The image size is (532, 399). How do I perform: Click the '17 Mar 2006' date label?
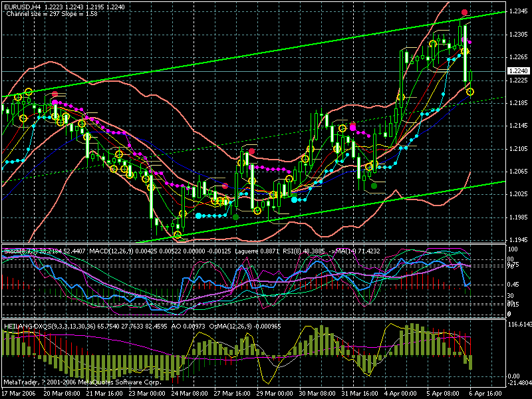coord(19,394)
